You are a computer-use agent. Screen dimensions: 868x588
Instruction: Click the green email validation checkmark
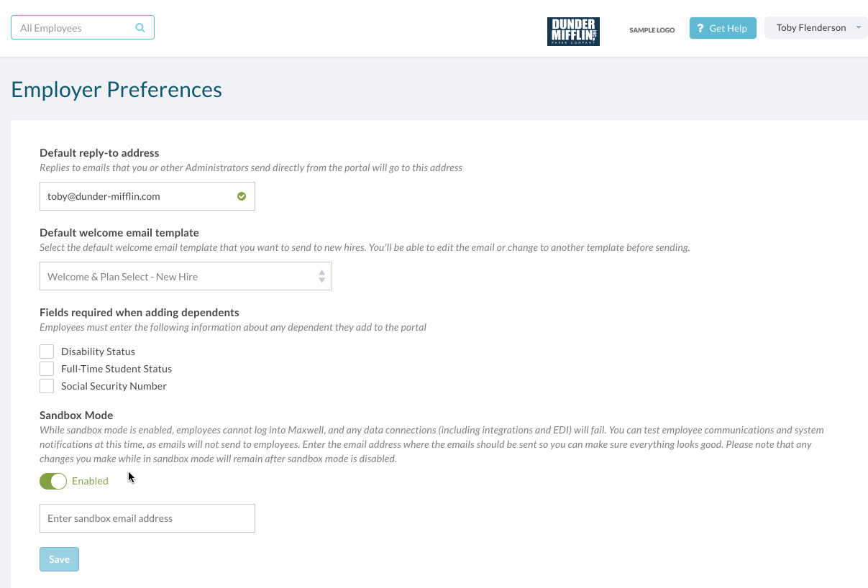(x=242, y=196)
